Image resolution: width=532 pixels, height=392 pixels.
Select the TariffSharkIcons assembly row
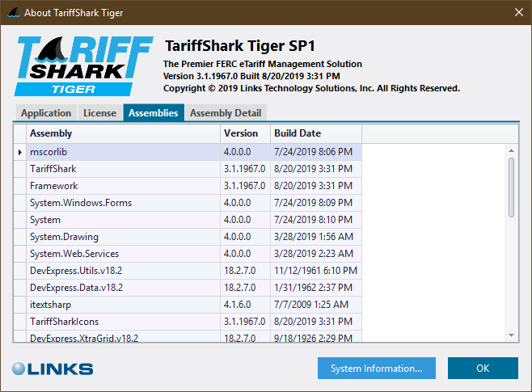188,322
